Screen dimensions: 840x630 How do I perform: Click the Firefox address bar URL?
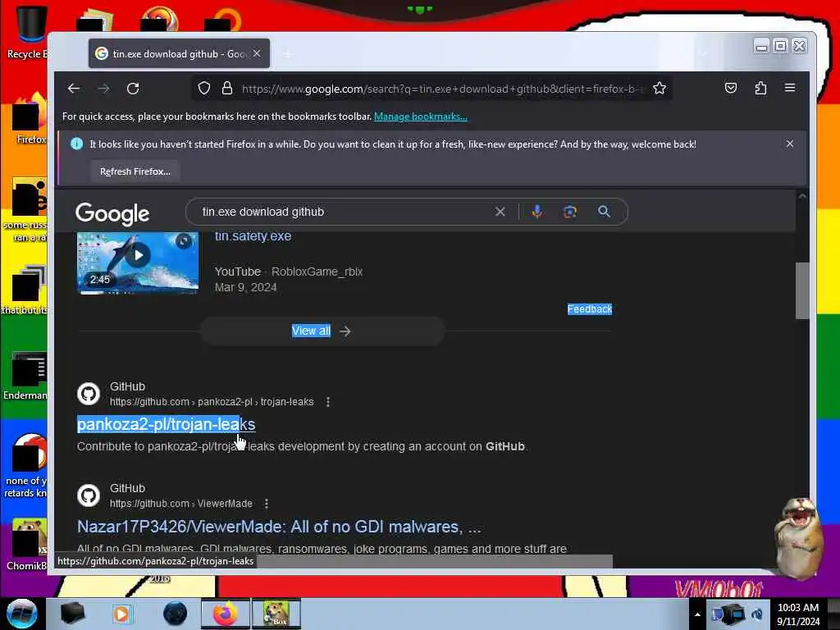(x=442, y=89)
